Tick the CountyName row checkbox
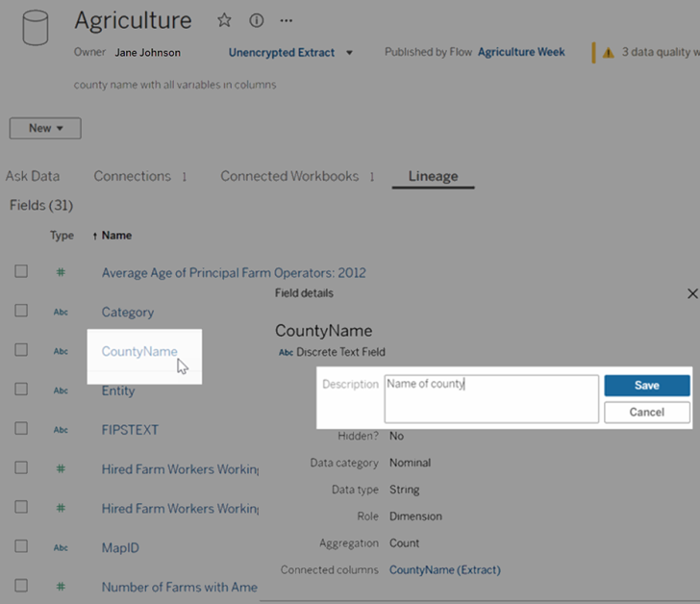The height and width of the screenshot is (604, 700). coord(21,349)
